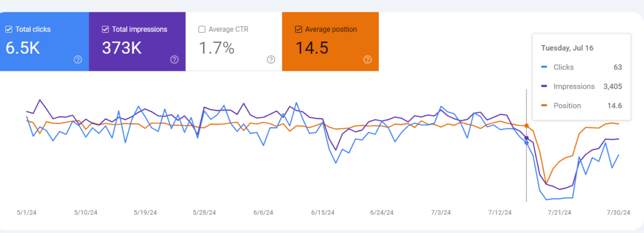Click help icon on Total clicks card
The image size is (644, 233).
[x=77, y=60]
